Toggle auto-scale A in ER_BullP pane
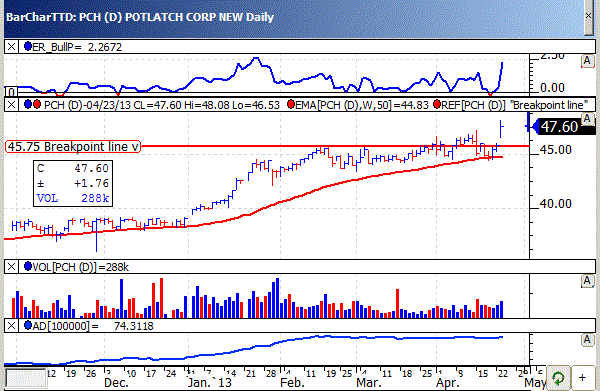Screen dimensions: 600x391 click(x=587, y=61)
